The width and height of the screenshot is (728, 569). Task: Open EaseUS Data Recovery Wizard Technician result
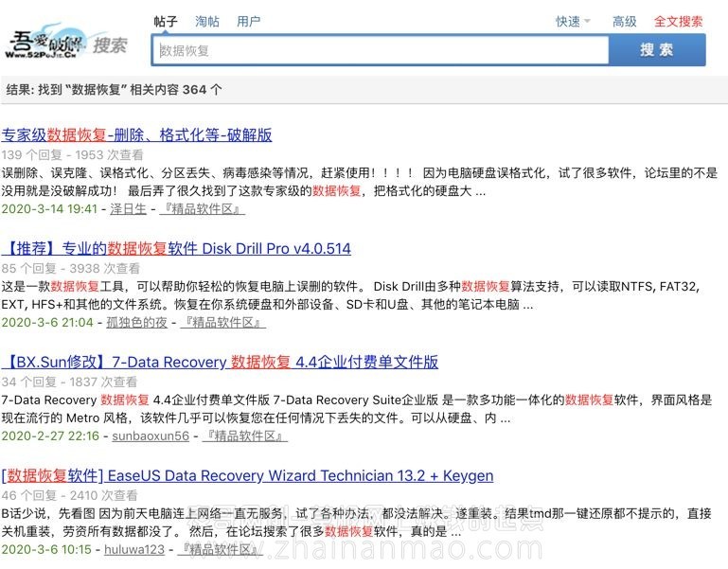pos(247,475)
